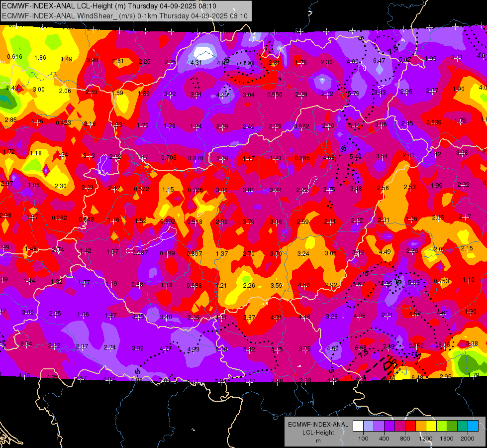Click the wind shear value '0.848'
The width and height of the screenshot is (487, 448).
pos(87,219)
